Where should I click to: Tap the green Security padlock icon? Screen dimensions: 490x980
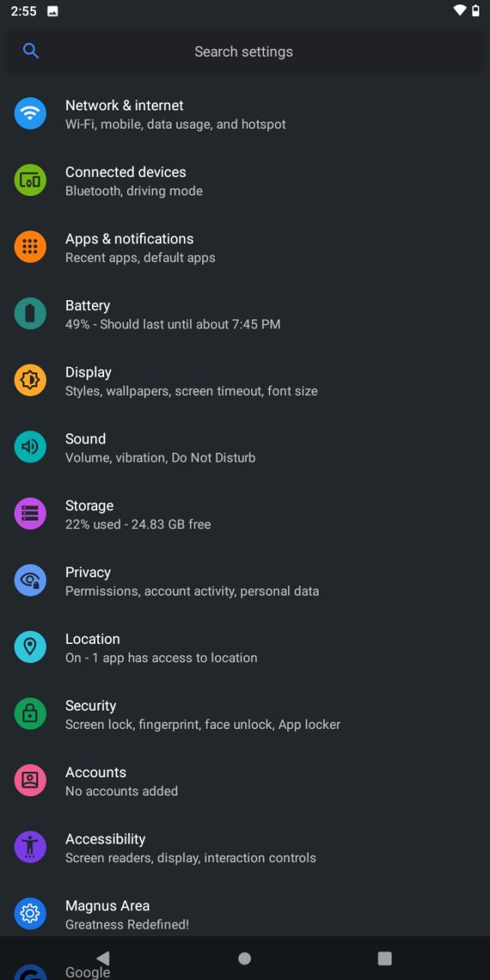(x=30, y=714)
